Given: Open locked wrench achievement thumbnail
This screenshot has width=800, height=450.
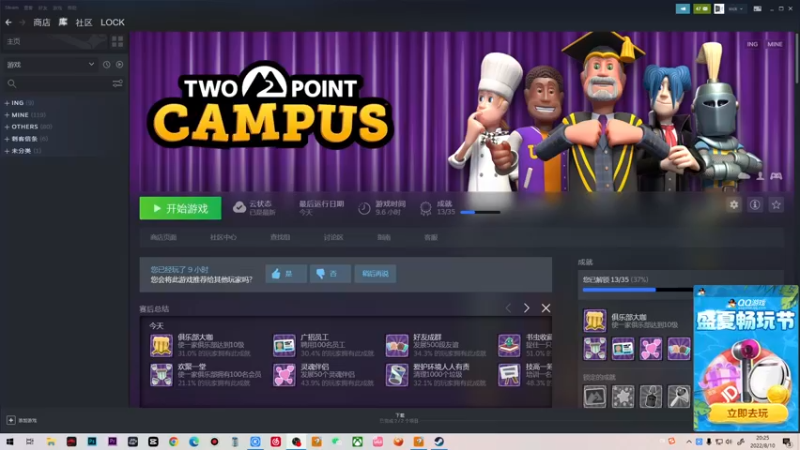Looking at the screenshot, I should 679,396.
